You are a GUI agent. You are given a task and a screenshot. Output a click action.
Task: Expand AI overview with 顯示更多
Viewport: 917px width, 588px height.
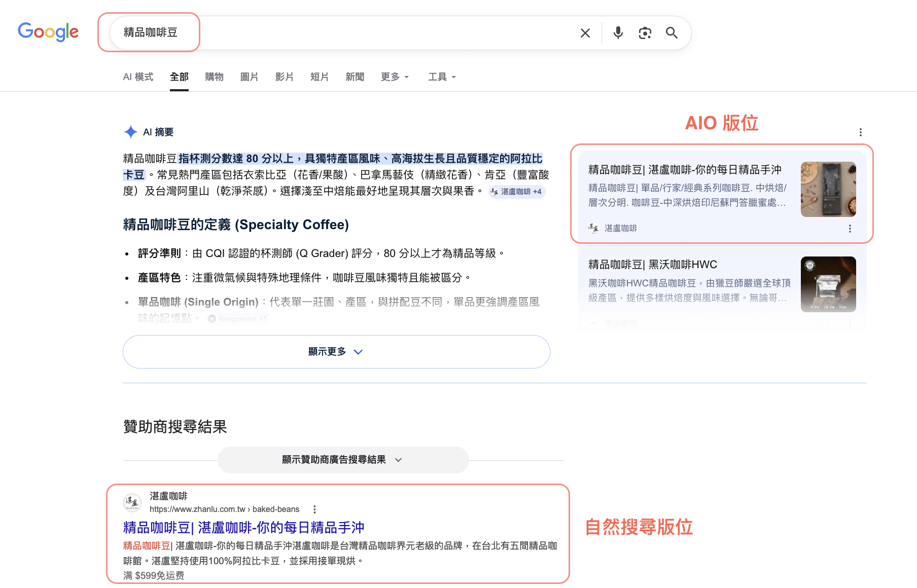[x=336, y=352]
